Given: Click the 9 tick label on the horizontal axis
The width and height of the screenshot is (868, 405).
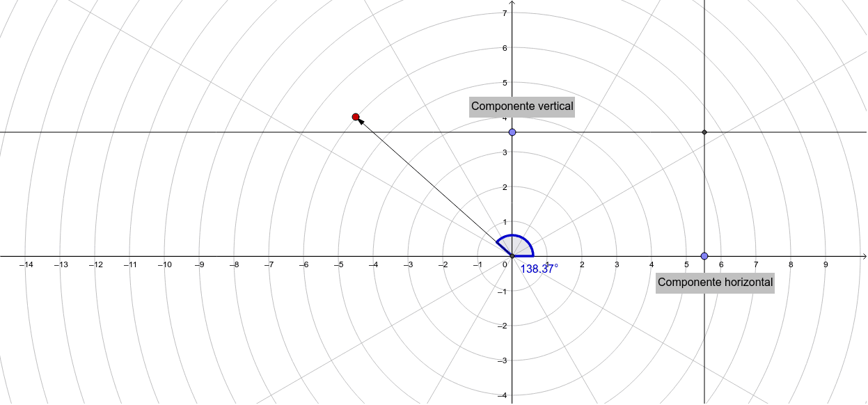Looking at the screenshot, I should point(826,264).
